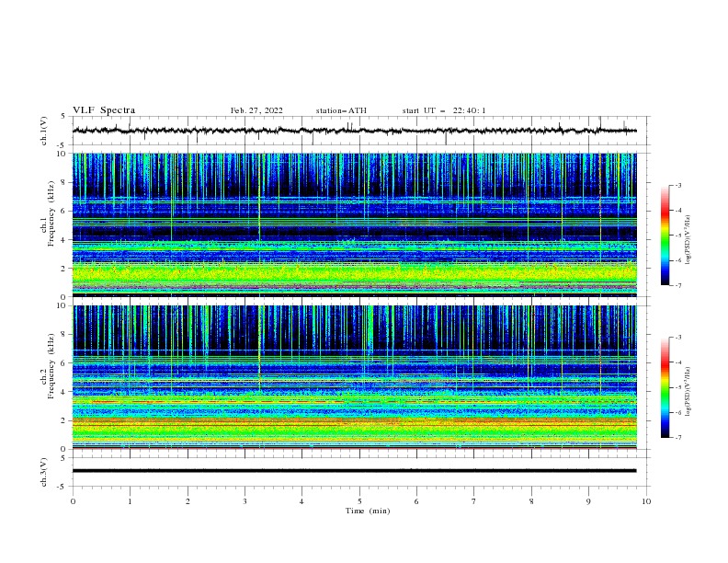Click the "8" tick on the time axis
Screen dimensions: 728x563
(x=531, y=501)
